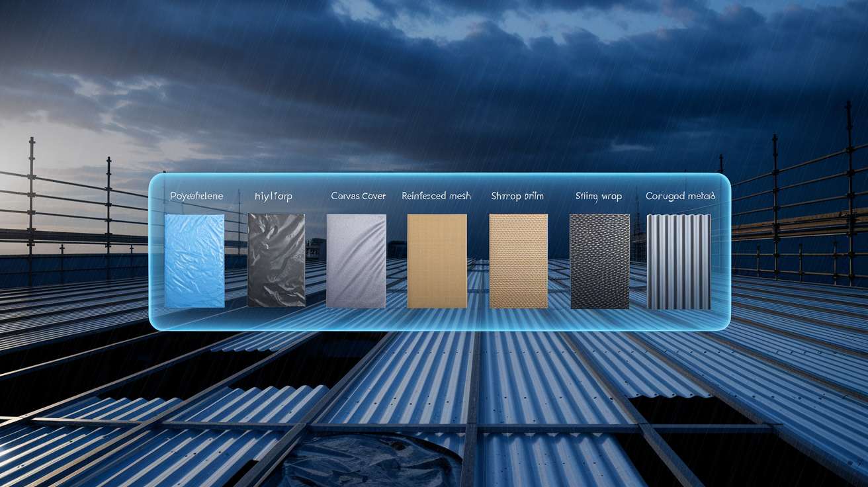Image resolution: width=868 pixels, height=487 pixels.
Task: Click the "Poyeahelene" label
Action: [x=196, y=196]
